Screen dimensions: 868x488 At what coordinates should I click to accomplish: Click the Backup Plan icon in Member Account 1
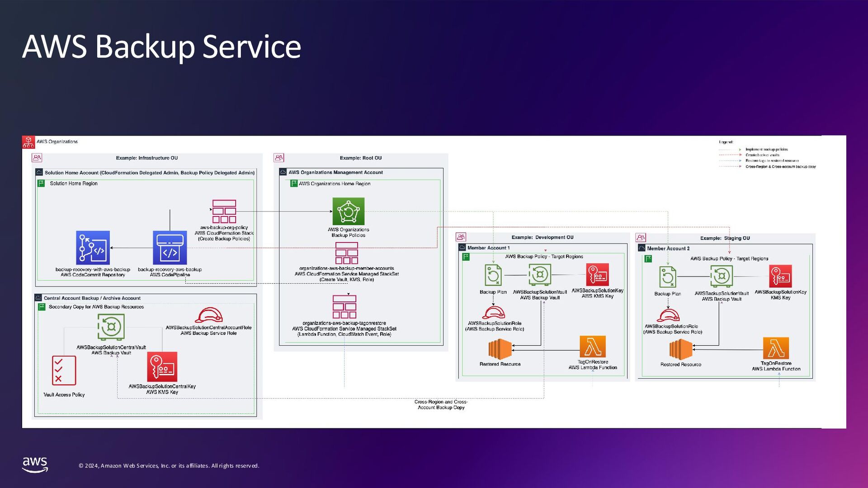[x=493, y=275]
